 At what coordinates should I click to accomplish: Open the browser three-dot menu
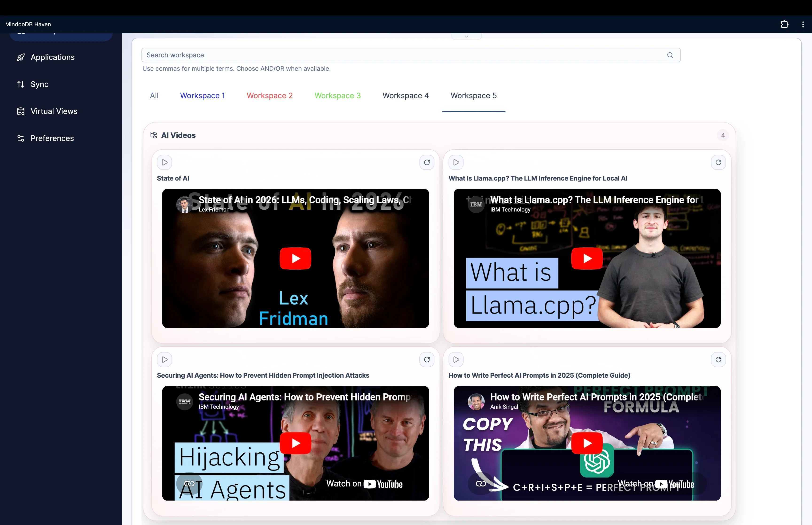point(802,24)
